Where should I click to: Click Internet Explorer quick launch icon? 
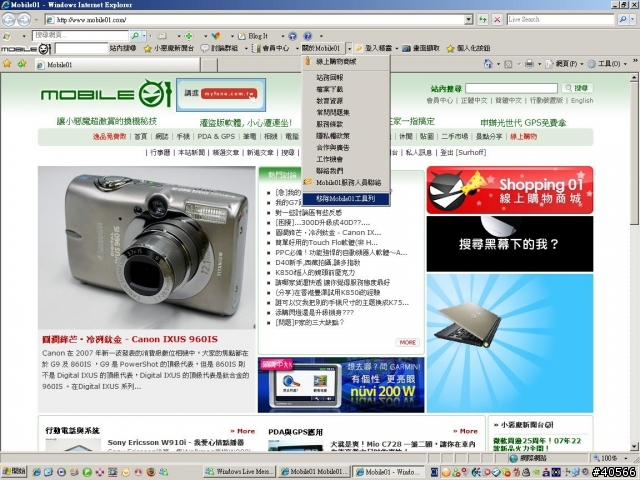[x=36, y=472]
